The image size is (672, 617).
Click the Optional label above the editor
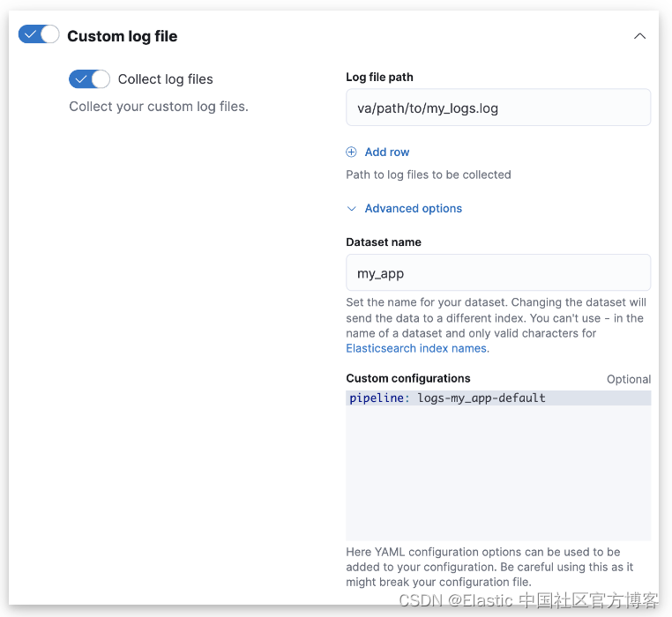(628, 379)
